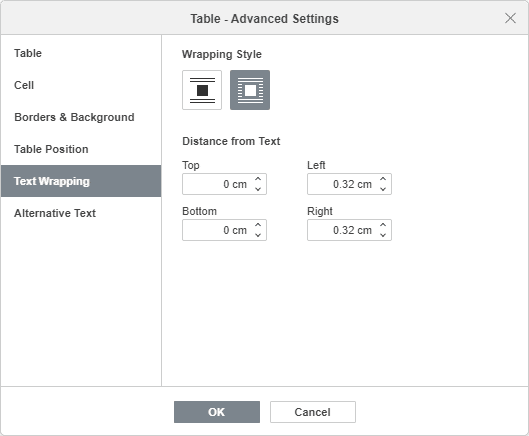Increase the Bottom distance value
529x436 pixels.
pos(258,225)
